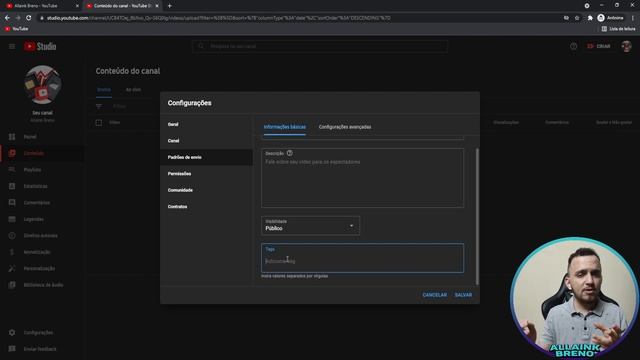This screenshot has height=360, width=640.
Task: Open the YouTube bookmark in bookmarks bar
Action: point(16,29)
